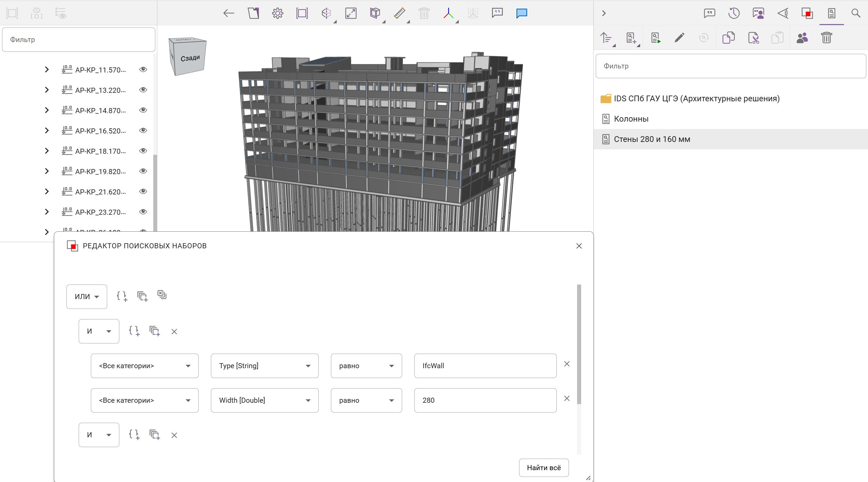Select the section box cube icon
The height and width of the screenshot is (482, 868).
click(375, 14)
